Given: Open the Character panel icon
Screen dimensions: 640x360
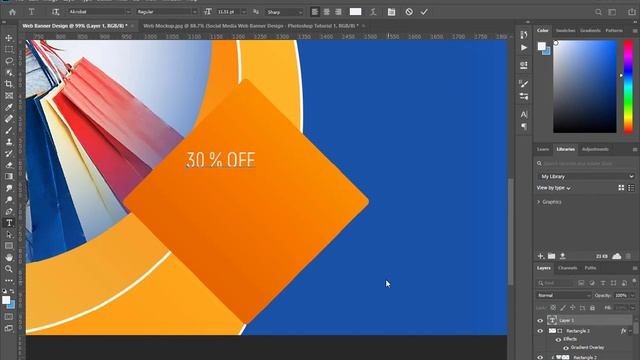Looking at the screenshot, I should [x=524, y=115].
